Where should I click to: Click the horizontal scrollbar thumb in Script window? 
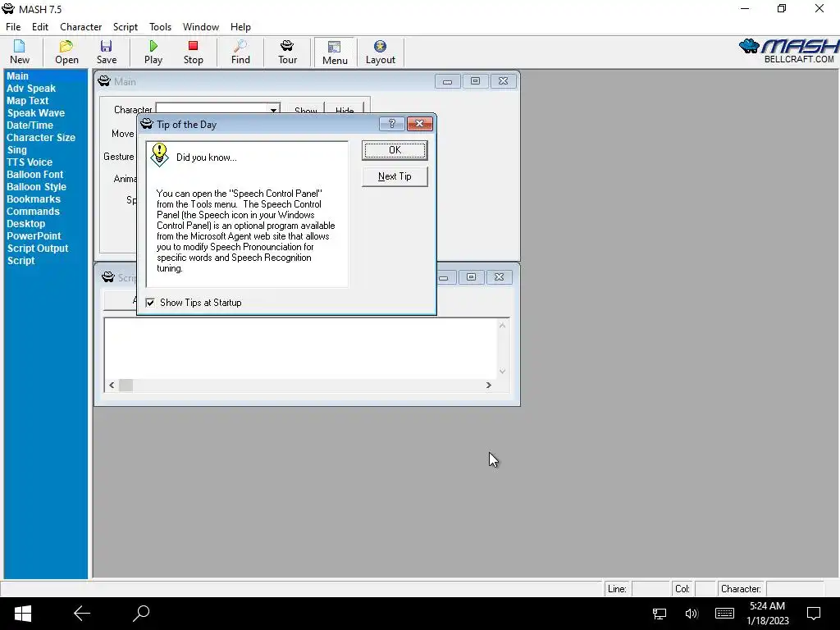click(126, 386)
